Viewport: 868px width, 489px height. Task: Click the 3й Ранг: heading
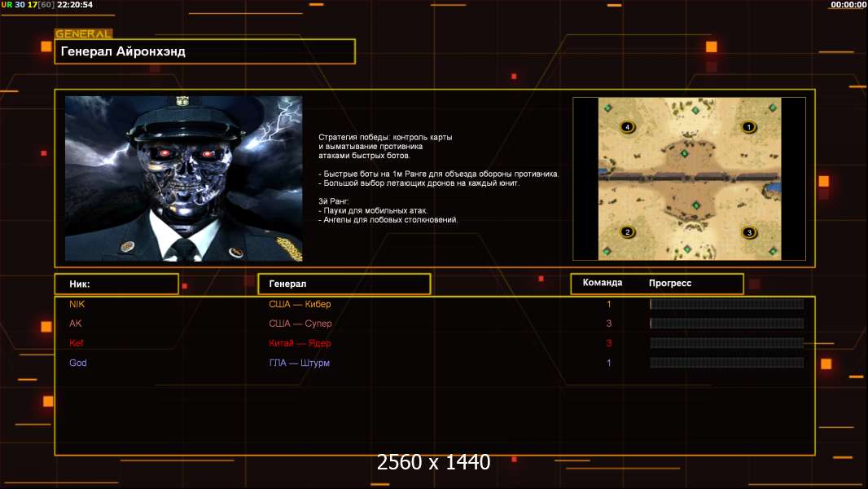(333, 201)
